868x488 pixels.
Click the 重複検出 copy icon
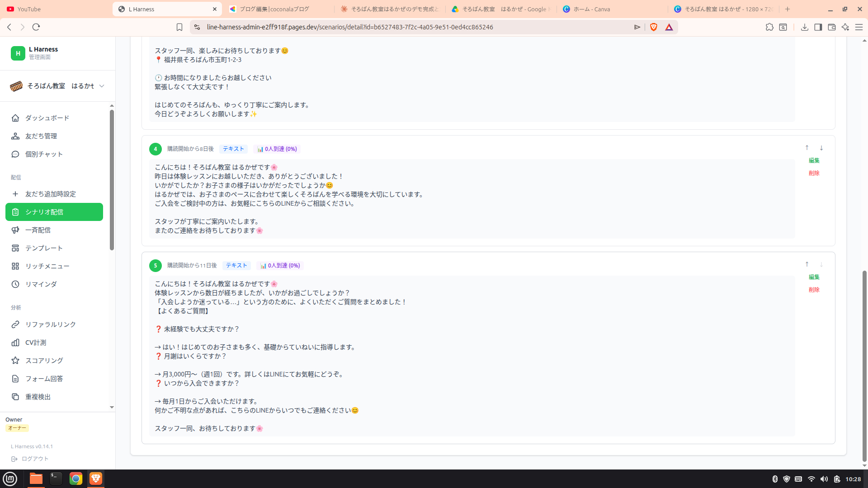[x=15, y=397]
